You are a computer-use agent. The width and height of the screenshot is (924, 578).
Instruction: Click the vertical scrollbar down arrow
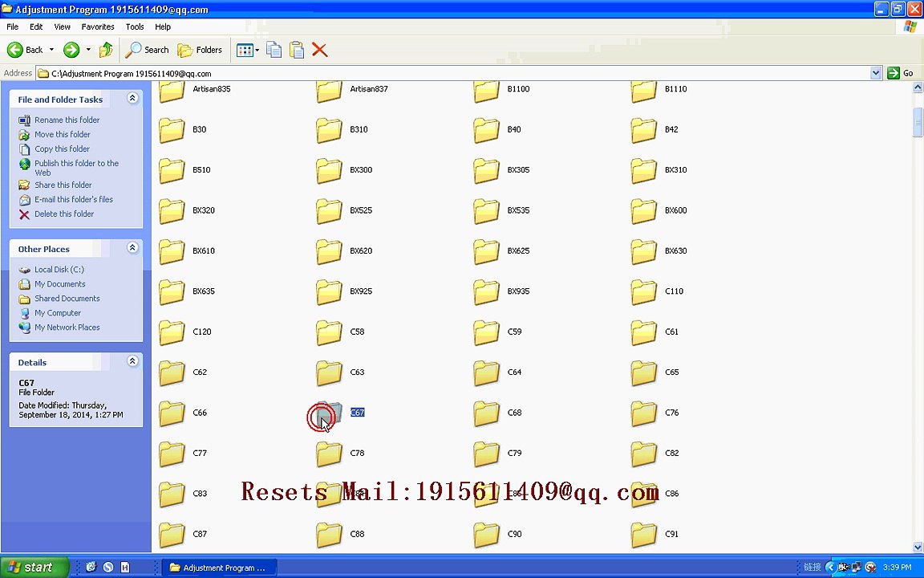click(x=918, y=547)
